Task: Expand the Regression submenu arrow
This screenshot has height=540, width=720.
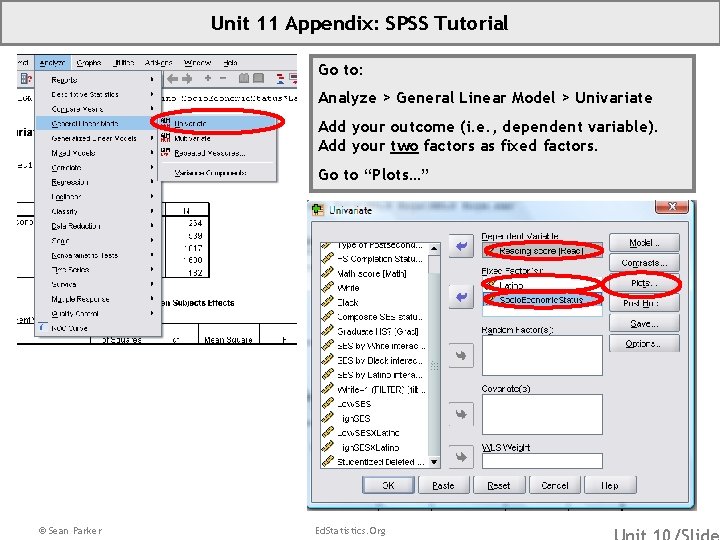Action: pos(152,182)
